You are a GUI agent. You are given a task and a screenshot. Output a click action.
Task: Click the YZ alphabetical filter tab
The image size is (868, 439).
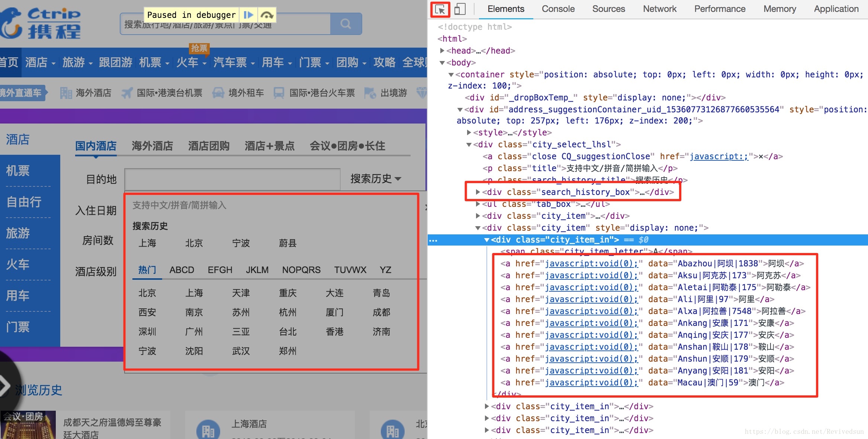tap(386, 270)
